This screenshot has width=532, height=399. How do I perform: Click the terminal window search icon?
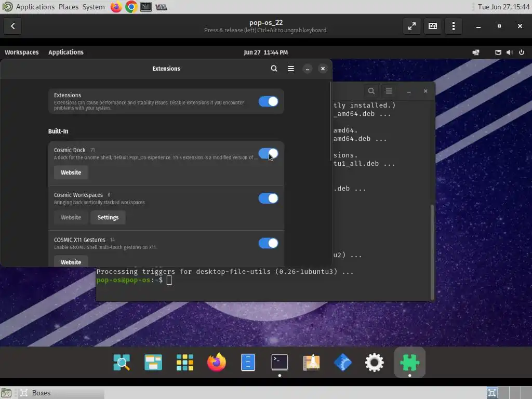371,91
